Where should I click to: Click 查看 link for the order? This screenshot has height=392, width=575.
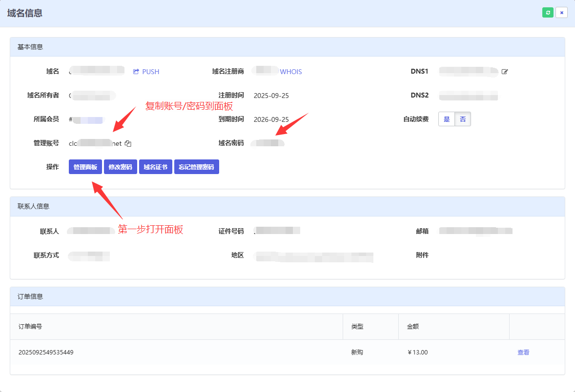(x=523, y=352)
